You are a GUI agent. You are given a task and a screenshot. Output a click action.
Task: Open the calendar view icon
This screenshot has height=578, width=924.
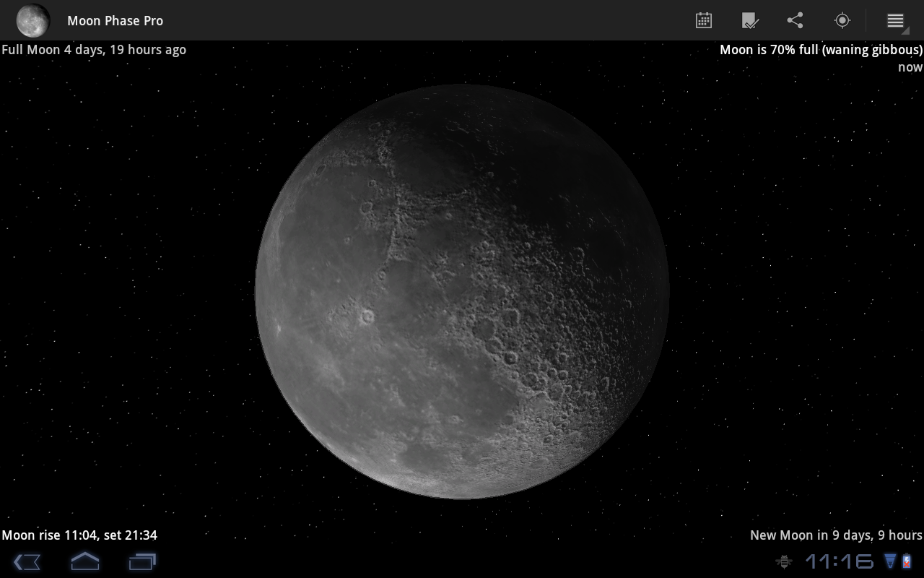(x=704, y=20)
